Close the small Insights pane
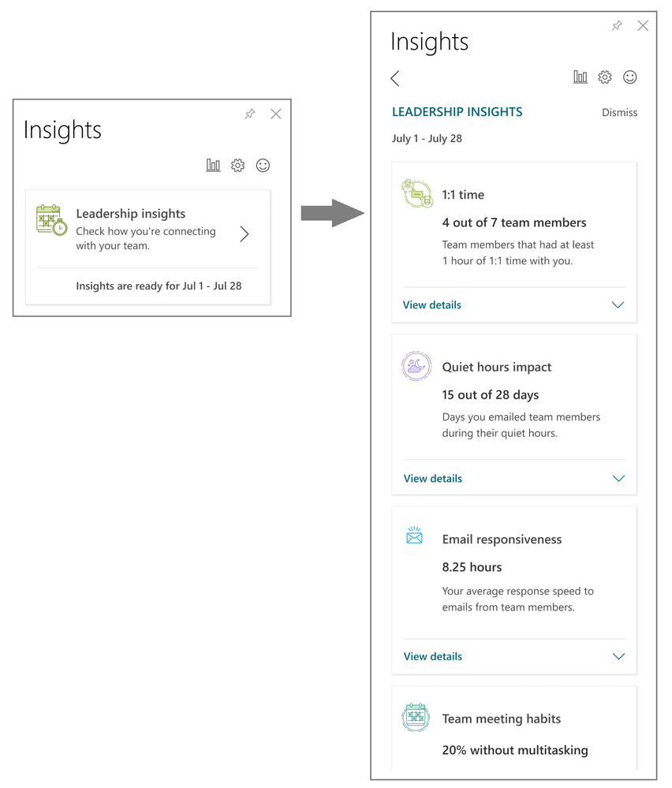This screenshot has height=788, width=672. click(x=276, y=114)
